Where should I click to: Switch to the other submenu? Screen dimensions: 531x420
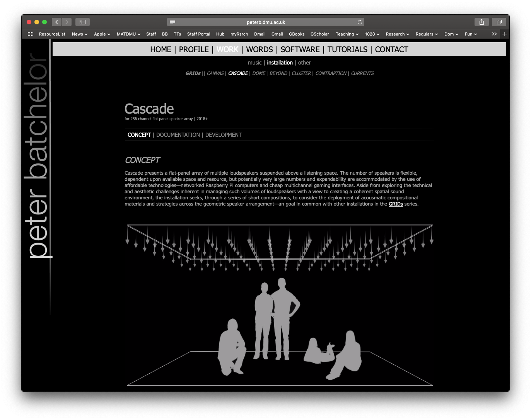click(x=304, y=63)
